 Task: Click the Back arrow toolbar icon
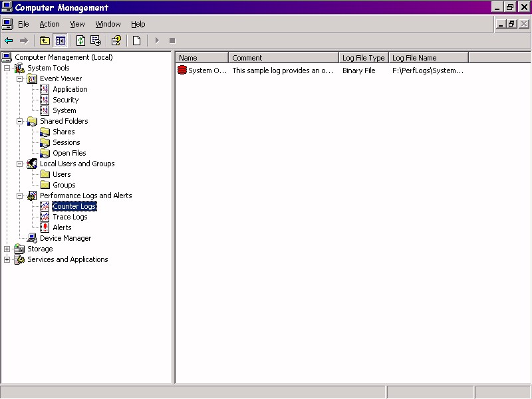tap(9, 41)
